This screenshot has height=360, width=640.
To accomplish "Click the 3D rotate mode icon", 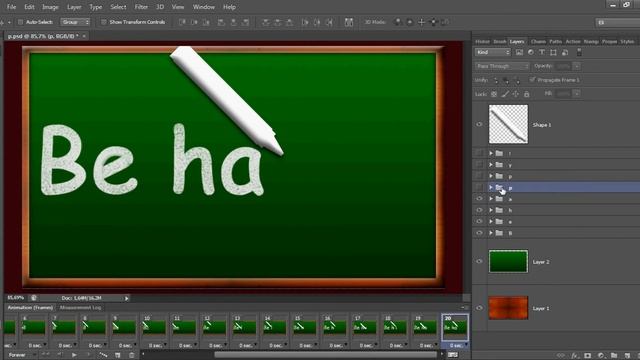I will (398, 22).
